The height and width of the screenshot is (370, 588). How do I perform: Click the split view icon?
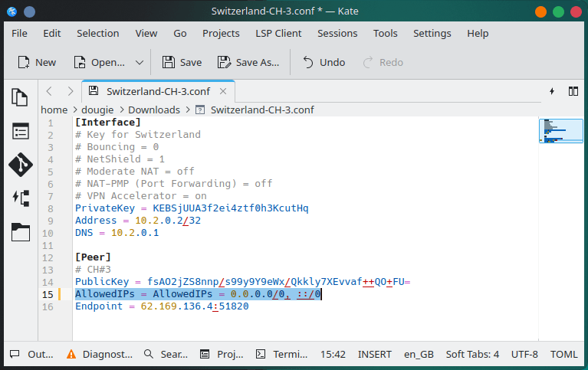pyautogui.click(x=573, y=91)
